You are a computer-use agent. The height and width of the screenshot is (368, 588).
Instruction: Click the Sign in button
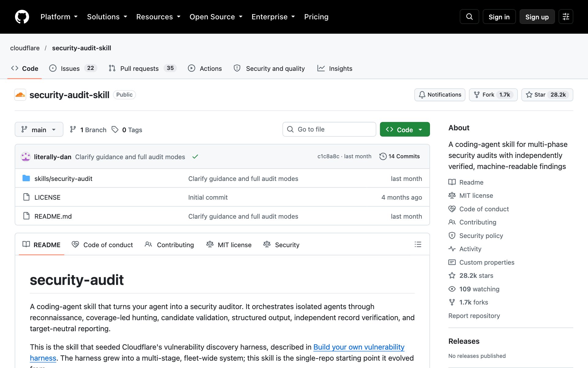499,17
